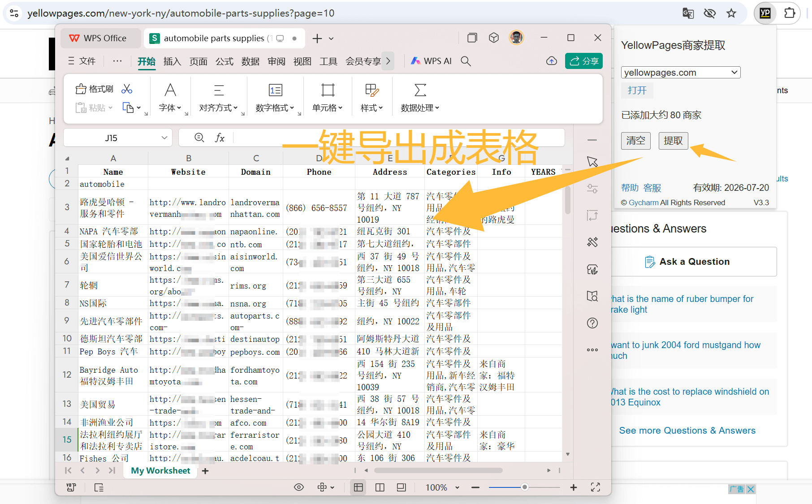Image resolution: width=812 pixels, height=504 pixels.
Task: Click the zoom magnifier icon in formula bar
Action: [x=199, y=138]
